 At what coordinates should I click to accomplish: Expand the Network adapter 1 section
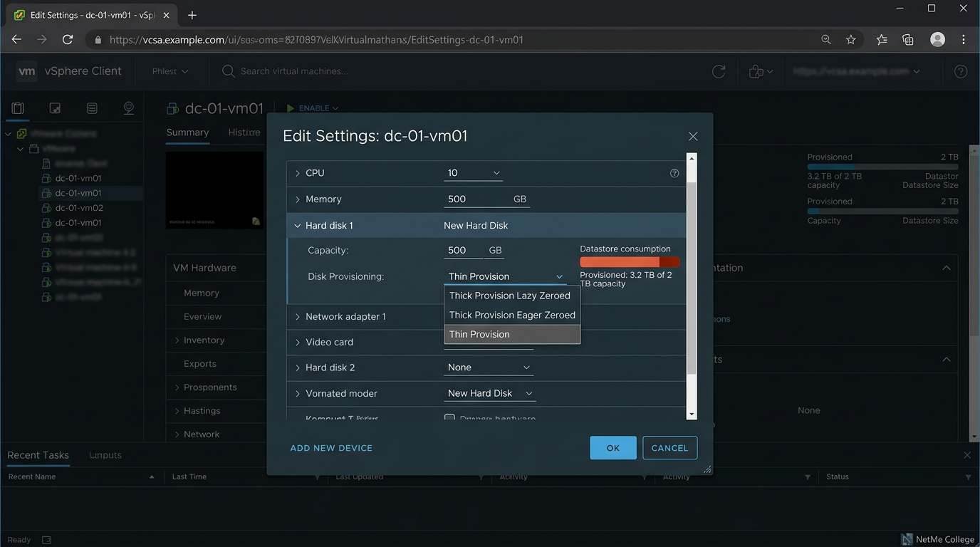pyautogui.click(x=298, y=316)
